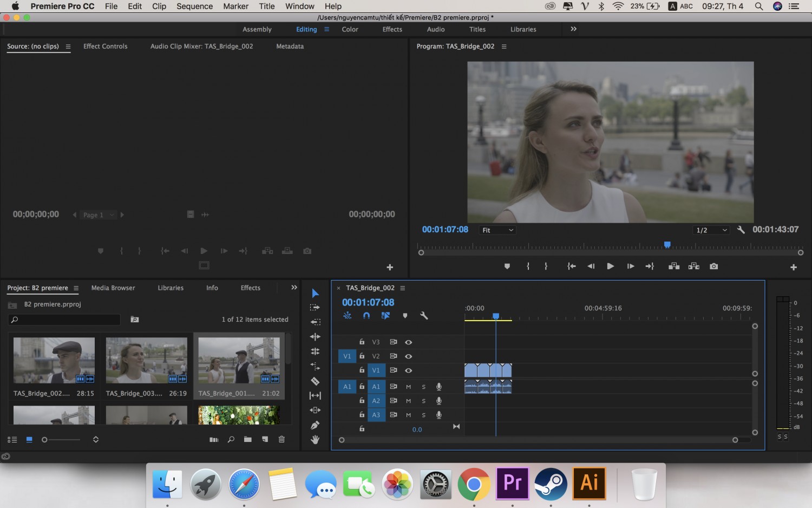Image resolution: width=812 pixels, height=508 pixels.
Task: Select the Pen tool
Action: 315,425
